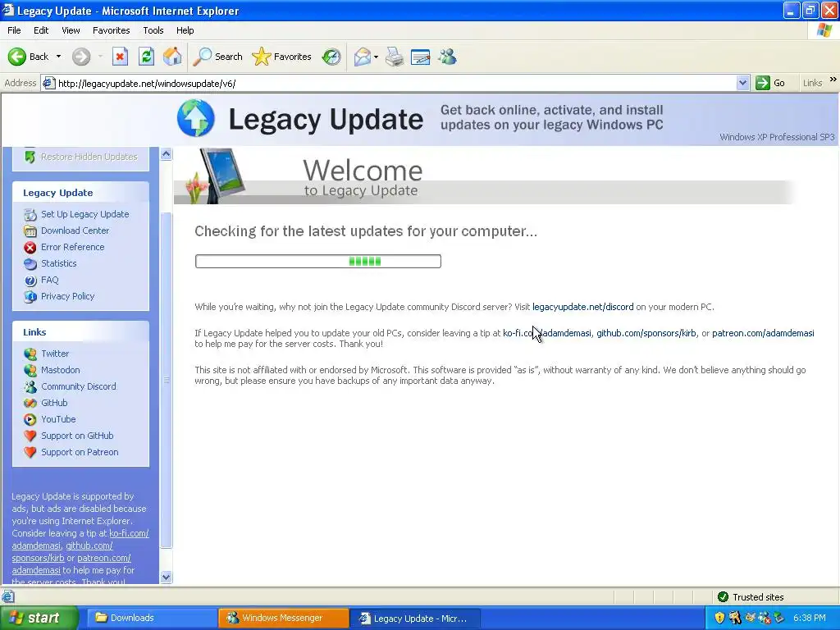Click the YouTube sidebar icon
840x630 pixels.
tap(30, 419)
